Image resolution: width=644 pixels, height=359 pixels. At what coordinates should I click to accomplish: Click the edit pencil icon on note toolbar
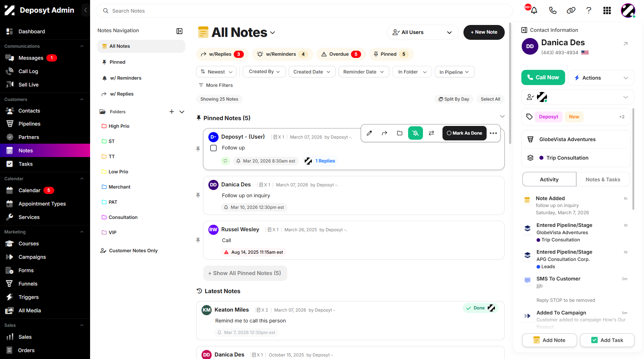coord(369,133)
